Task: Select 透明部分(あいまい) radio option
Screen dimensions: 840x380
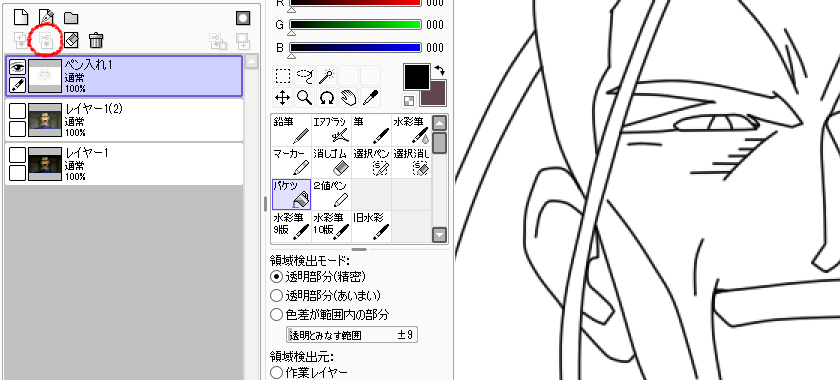Action: point(276,295)
